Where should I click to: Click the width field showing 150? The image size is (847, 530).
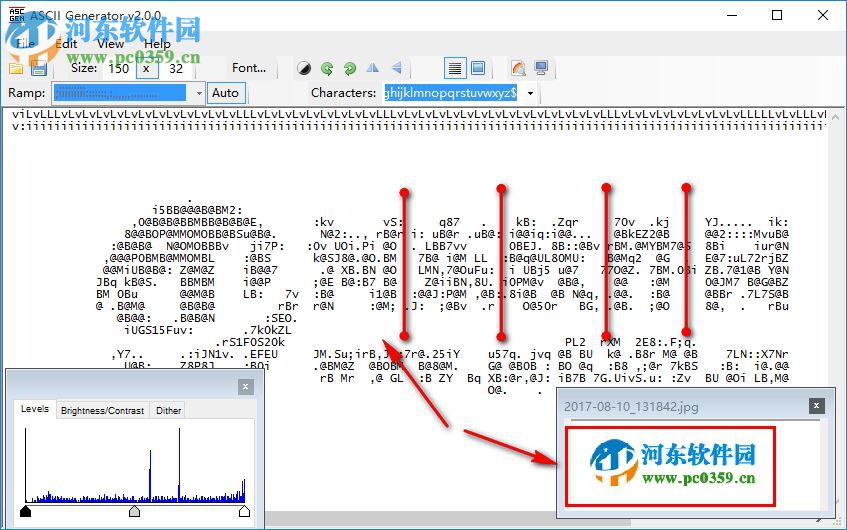point(118,69)
